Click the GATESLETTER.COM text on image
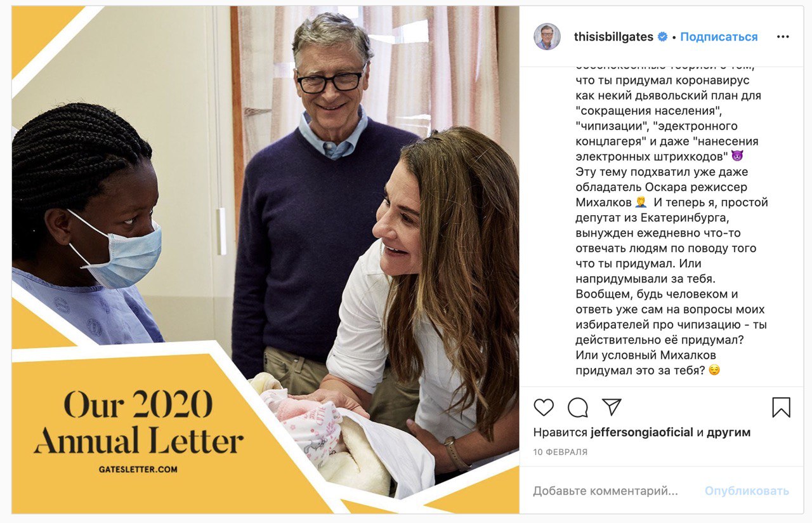 pyautogui.click(x=138, y=470)
